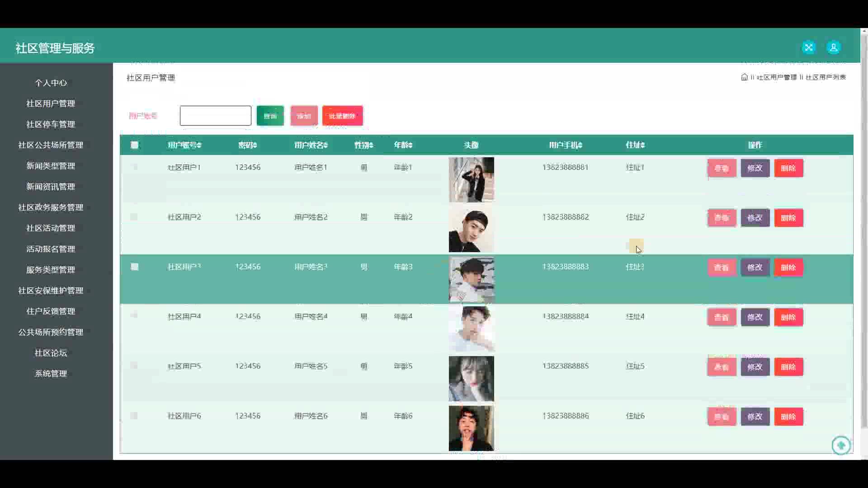This screenshot has width=868, height=488.
Task: Toggle the select-all checkbox in table header
Action: (134, 145)
